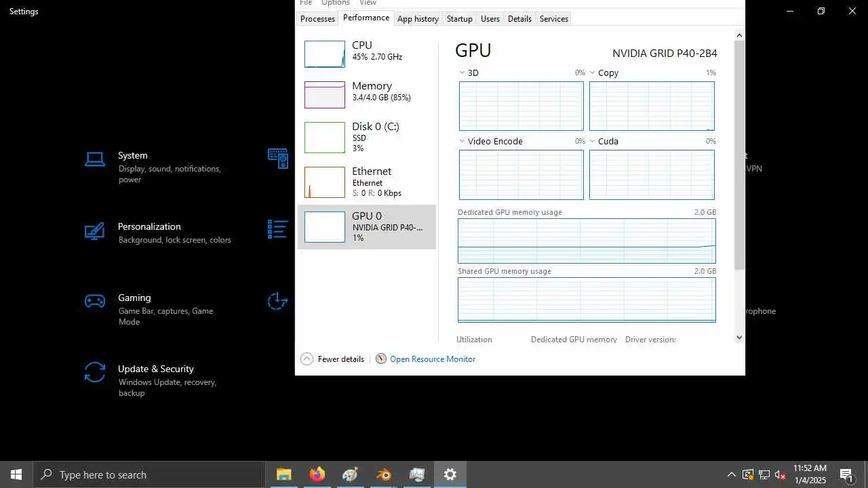Click the security tray icon beside the tray chevron
The width and height of the screenshot is (868, 488).
click(747, 474)
